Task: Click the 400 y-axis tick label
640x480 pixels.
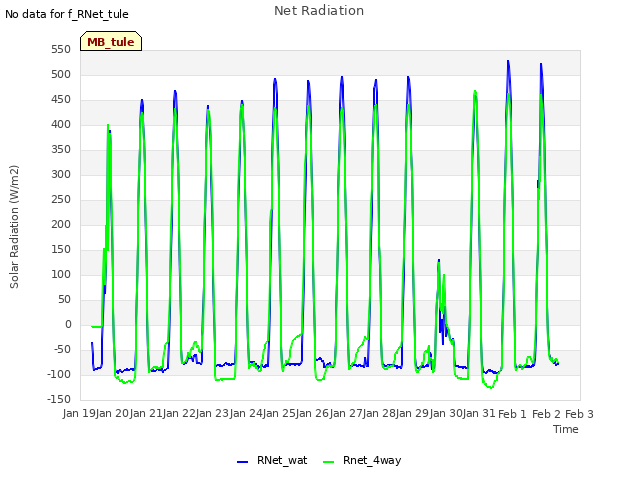Action: [61, 124]
